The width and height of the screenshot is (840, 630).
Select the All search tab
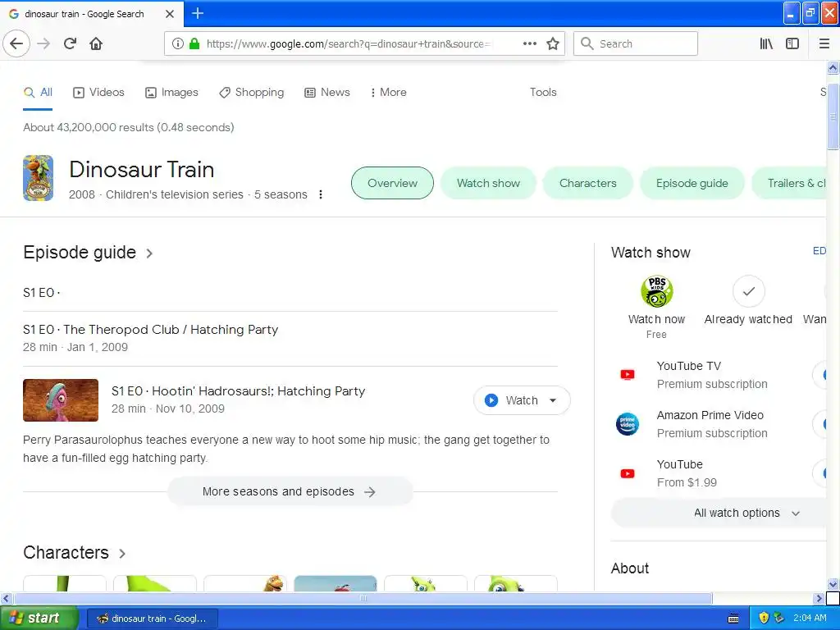pos(38,92)
